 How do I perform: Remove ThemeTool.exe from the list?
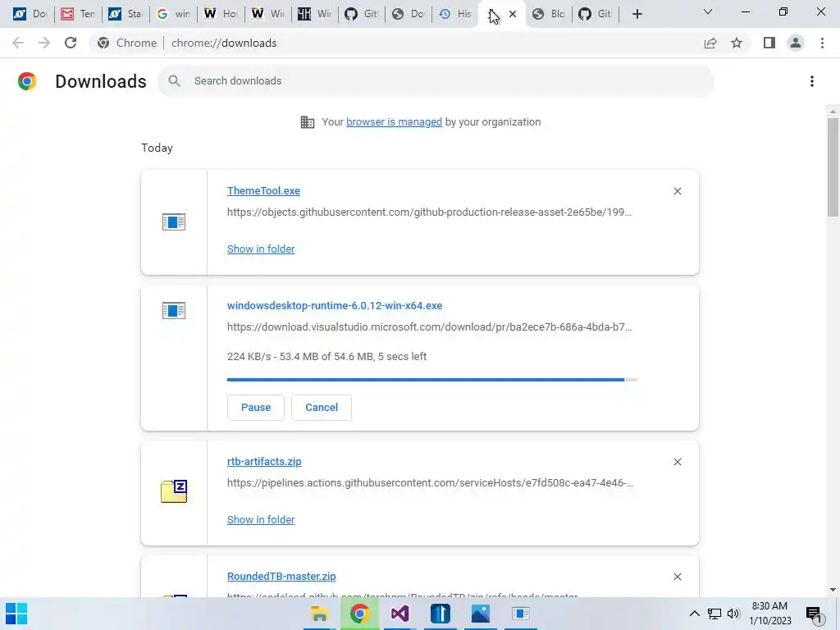[x=677, y=191]
